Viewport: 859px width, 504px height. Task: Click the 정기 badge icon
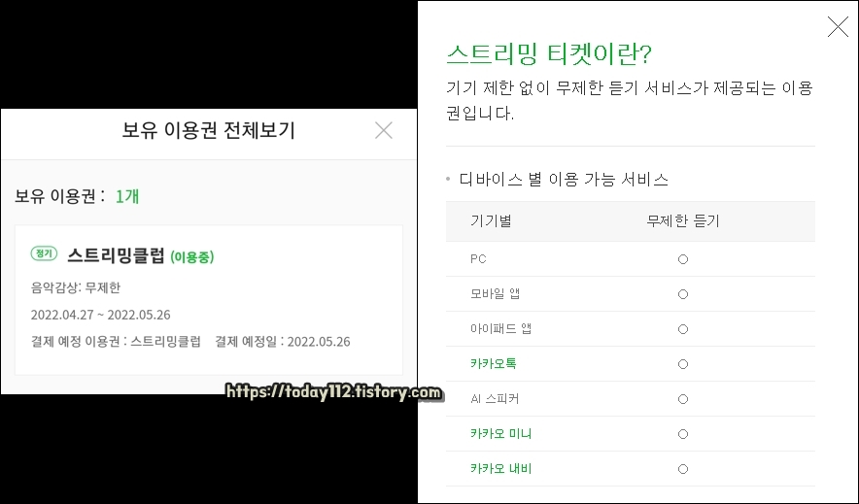pos(44,253)
